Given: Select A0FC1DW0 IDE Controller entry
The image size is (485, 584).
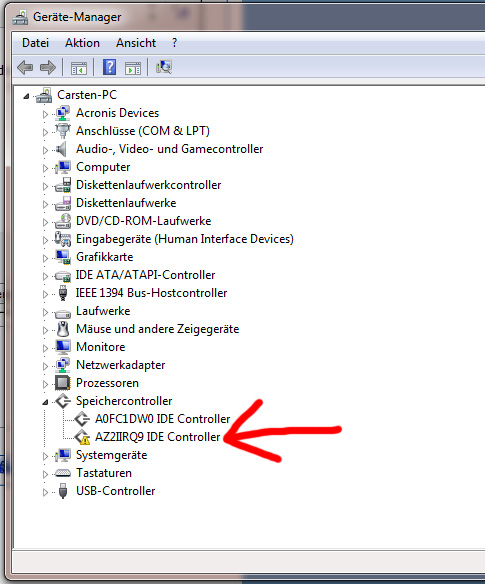Looking at the screenshot, I should point(163,419).
